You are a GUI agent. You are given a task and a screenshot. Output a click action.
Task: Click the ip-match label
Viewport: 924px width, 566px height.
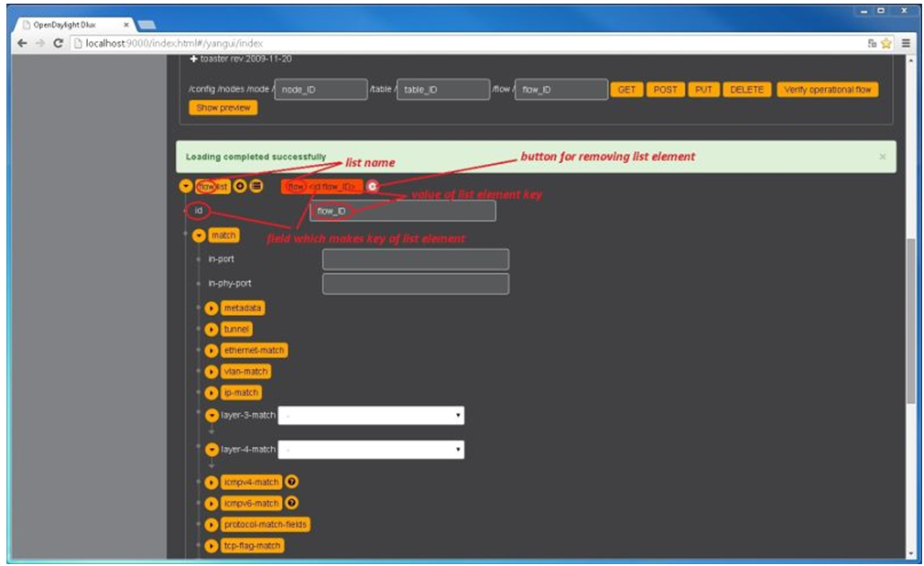242,393
